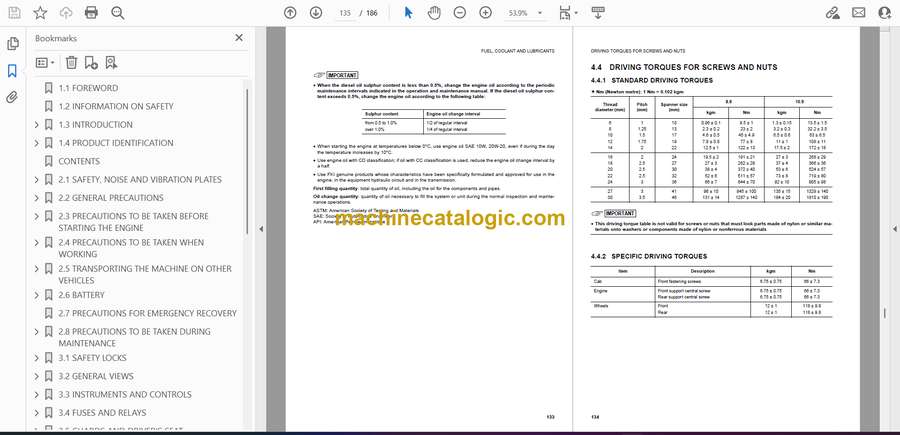
Task: Open the bookmarks options menu dropdown
Action: pyautogui.click(x=45, y=63)
